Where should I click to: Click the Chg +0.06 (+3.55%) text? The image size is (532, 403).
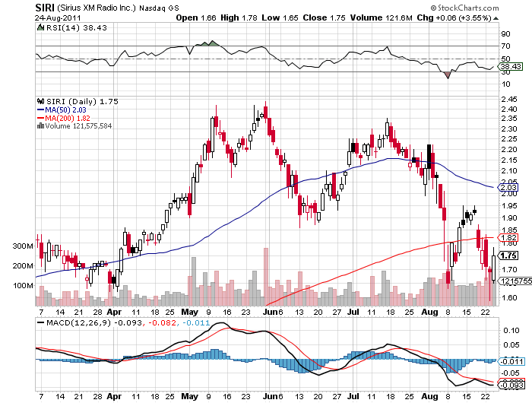454,17
